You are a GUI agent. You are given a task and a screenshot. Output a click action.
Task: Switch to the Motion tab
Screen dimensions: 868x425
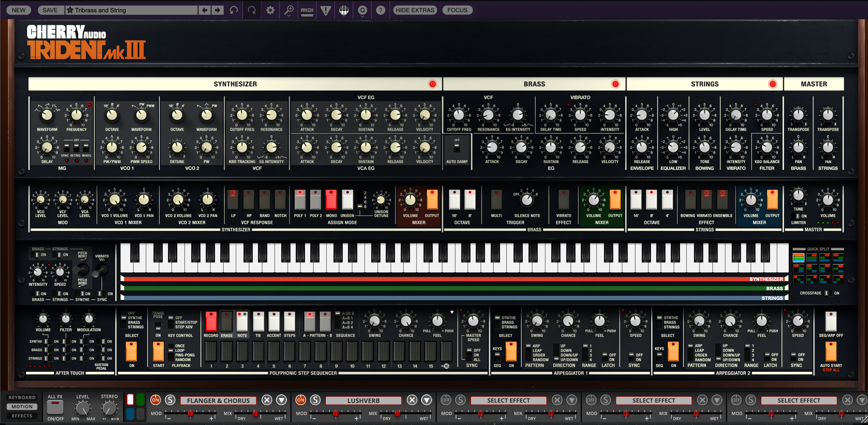tap(22, 407)
